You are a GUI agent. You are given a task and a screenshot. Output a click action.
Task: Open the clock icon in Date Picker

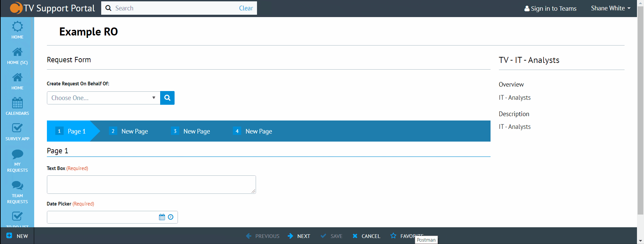point(171,217)
